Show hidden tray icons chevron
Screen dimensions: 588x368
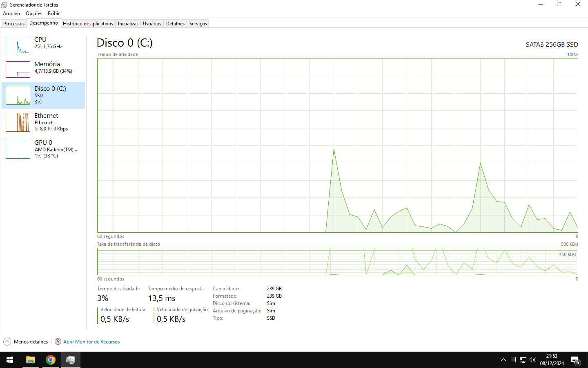503,360
